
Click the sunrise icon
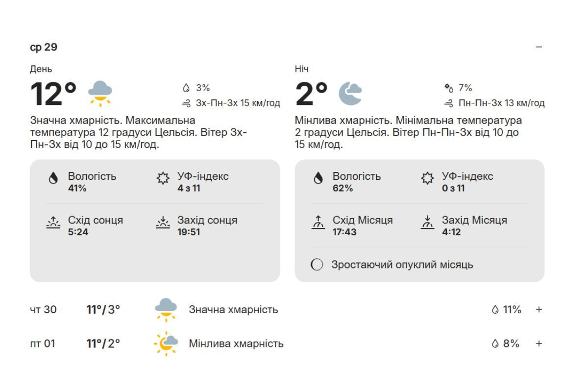pos(53,223)
